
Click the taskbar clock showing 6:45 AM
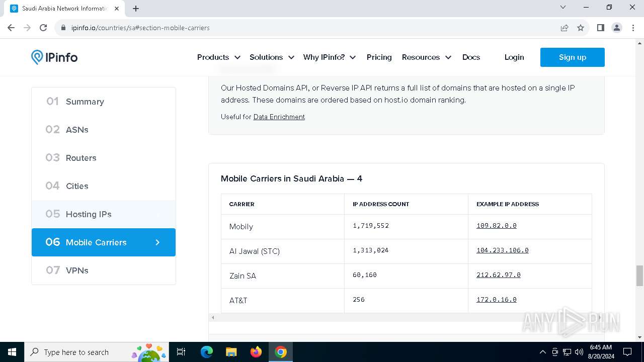click(x=601, y=352)
